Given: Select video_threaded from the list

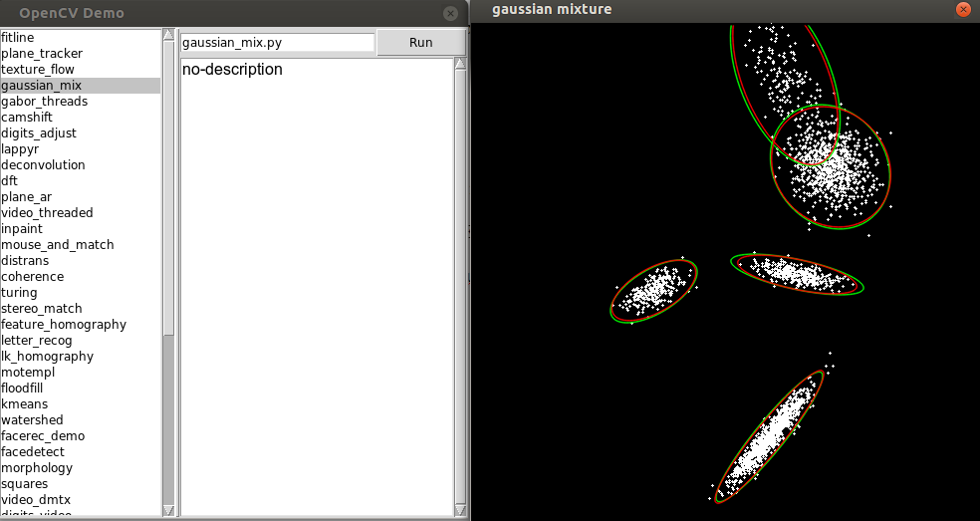Looking at the screenshot, I should coord(47,213).
